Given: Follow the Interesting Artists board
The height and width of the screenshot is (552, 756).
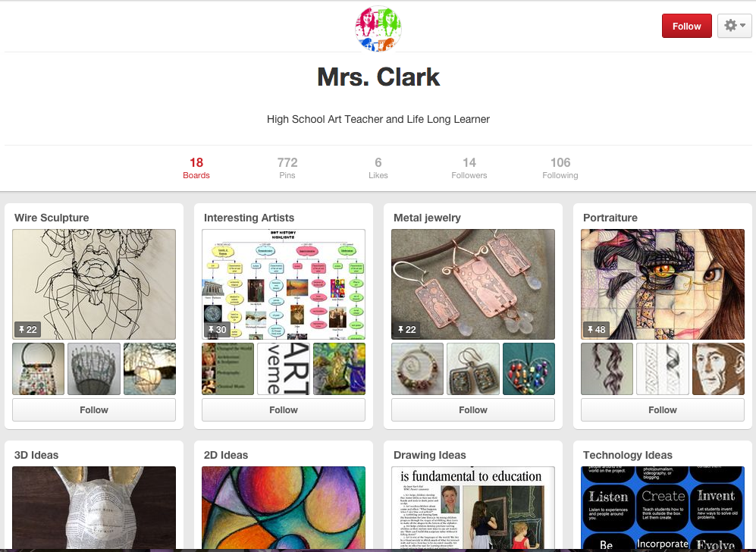Looking at the screenshot, I should (284, 409).
